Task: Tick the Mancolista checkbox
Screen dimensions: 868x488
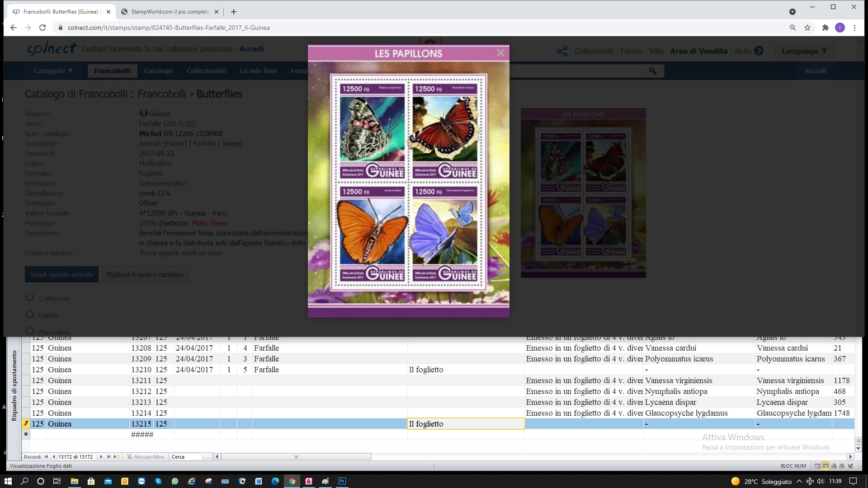Action: pyautogui.click(x=30, y=331)
